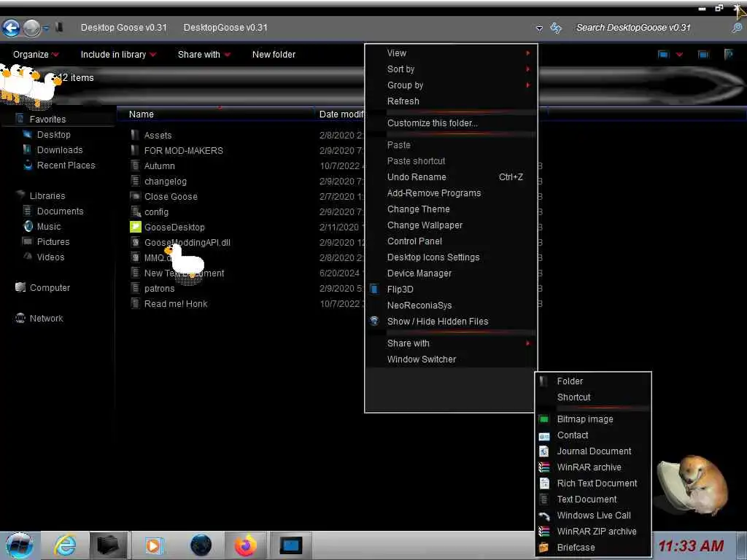Image resolution: width=747 pixels, height=560 pixels.
Task: Open the media player taskbar icon
Action: click(x=153, y=545)
